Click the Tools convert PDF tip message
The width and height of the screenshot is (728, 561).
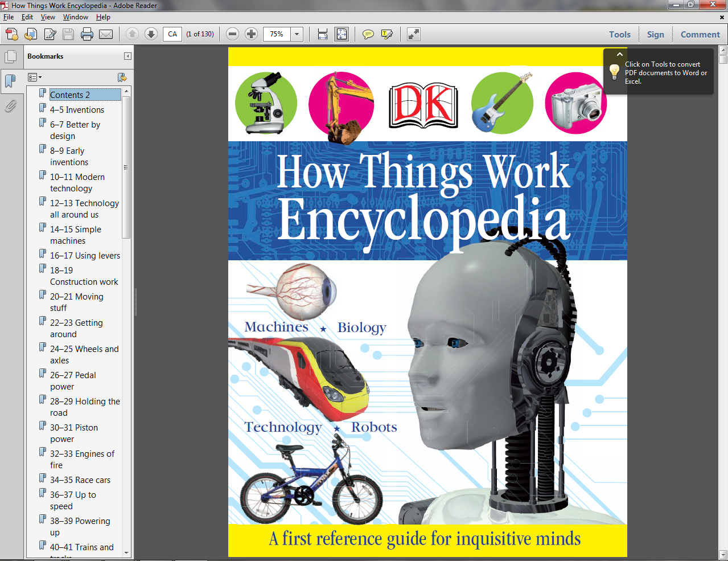coord(666,73)
